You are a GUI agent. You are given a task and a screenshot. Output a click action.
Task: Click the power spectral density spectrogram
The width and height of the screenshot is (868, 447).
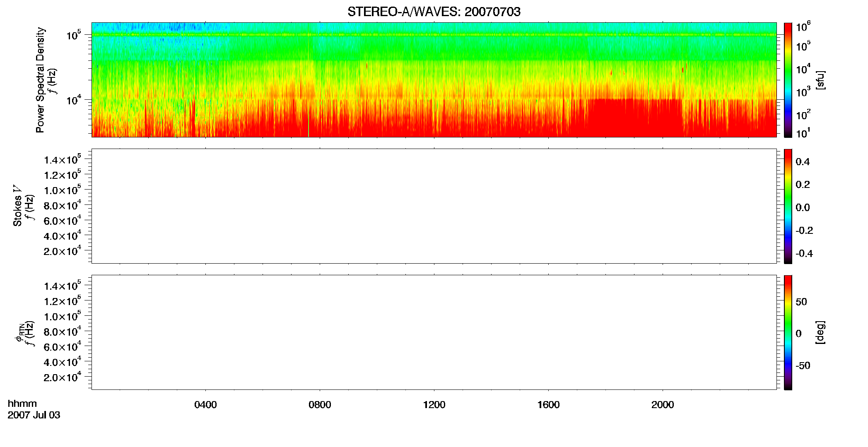pyautogui.click(x=434, y=80)
